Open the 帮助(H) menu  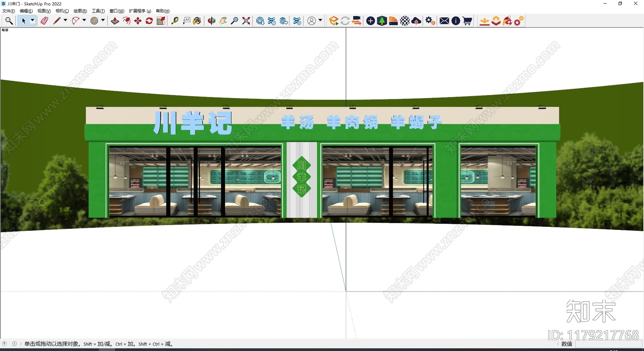pyautogui.click(x=163, y=11)
